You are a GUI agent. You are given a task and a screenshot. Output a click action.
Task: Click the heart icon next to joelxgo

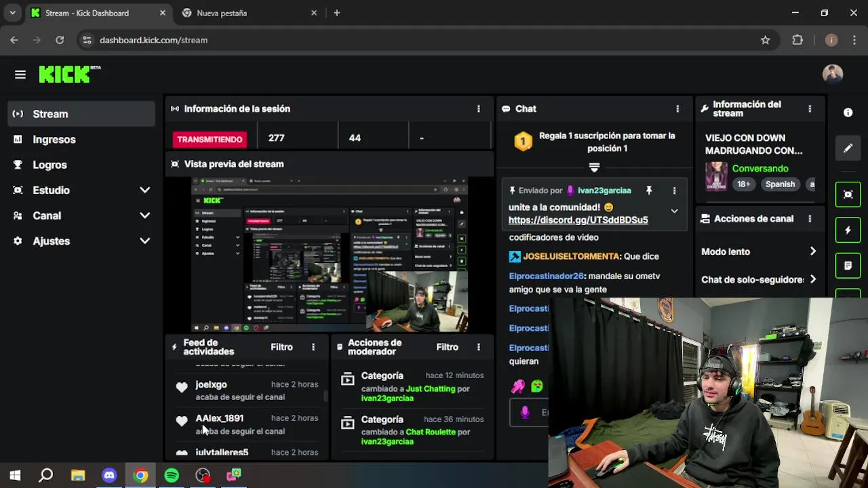[182, 388]
